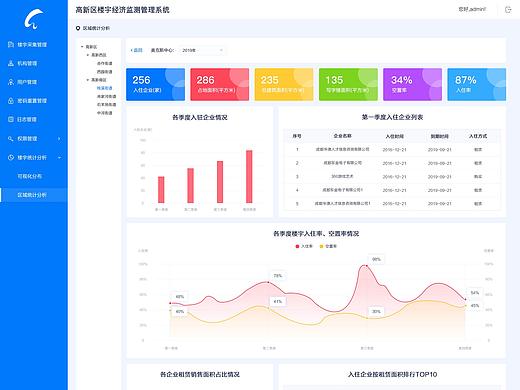This screenshot has width=520, height=390.
Task: Click the 权限管理 key icon
Action: (x=11, y=138)
